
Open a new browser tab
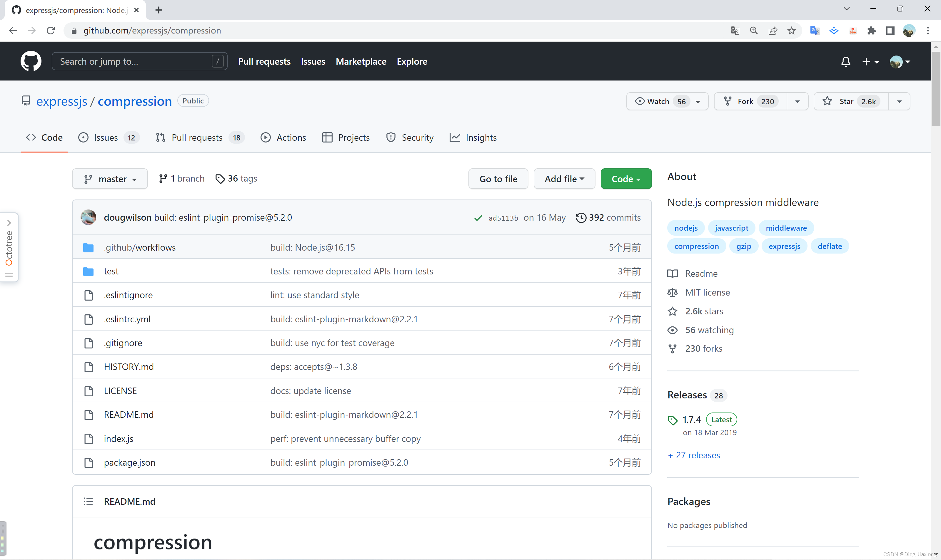[158, 10]
